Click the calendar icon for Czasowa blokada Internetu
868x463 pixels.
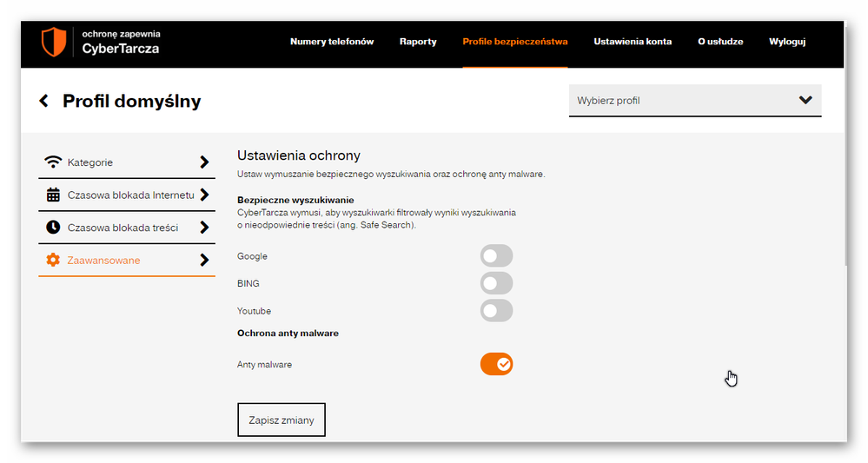(54, 195)
